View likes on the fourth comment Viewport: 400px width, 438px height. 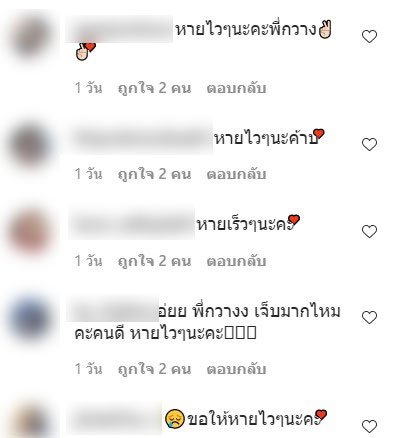pyautogui.click(x=155, y=369)
